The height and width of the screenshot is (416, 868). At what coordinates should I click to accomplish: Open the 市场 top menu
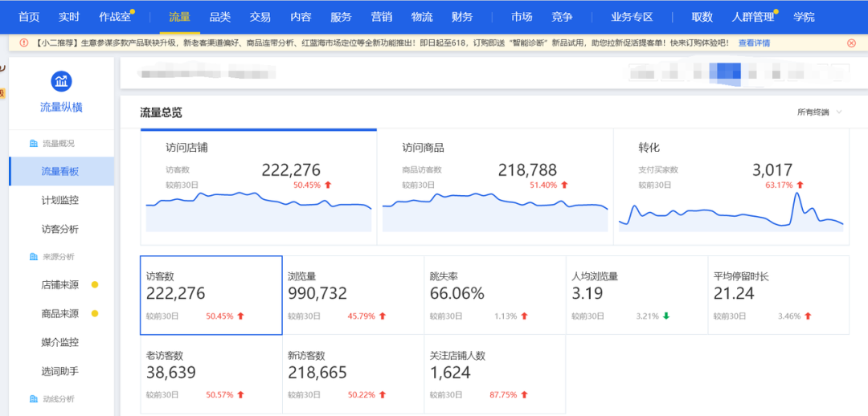click(x=522, y=17)
